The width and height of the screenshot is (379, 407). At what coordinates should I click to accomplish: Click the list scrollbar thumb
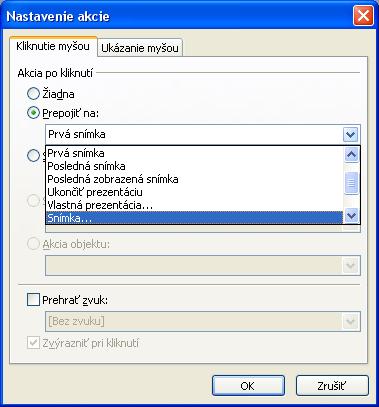tap(352, 183)
